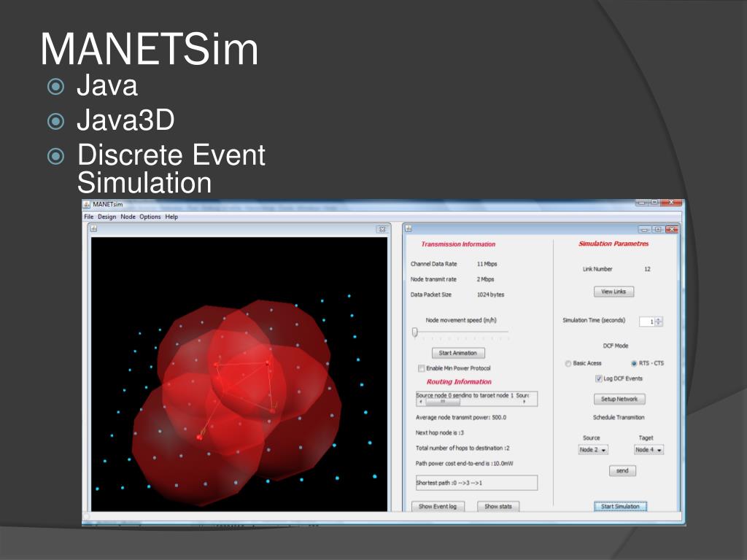Image resolution: width=747 pixels, height=560 pixels.
Task: Click the send button
Action: pyautogui.click(x=623, y=470)
